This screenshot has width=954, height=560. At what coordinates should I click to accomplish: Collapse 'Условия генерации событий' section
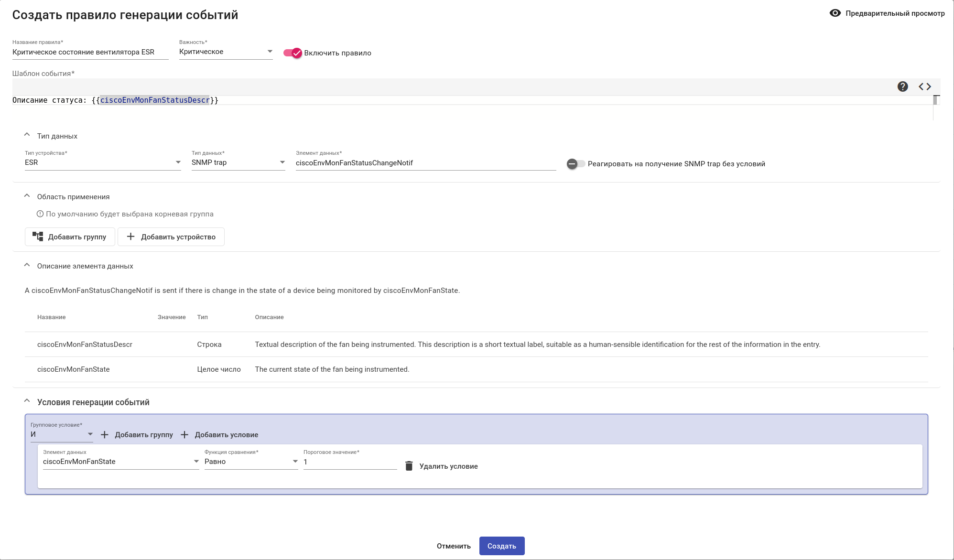click(x=27, y=401)
